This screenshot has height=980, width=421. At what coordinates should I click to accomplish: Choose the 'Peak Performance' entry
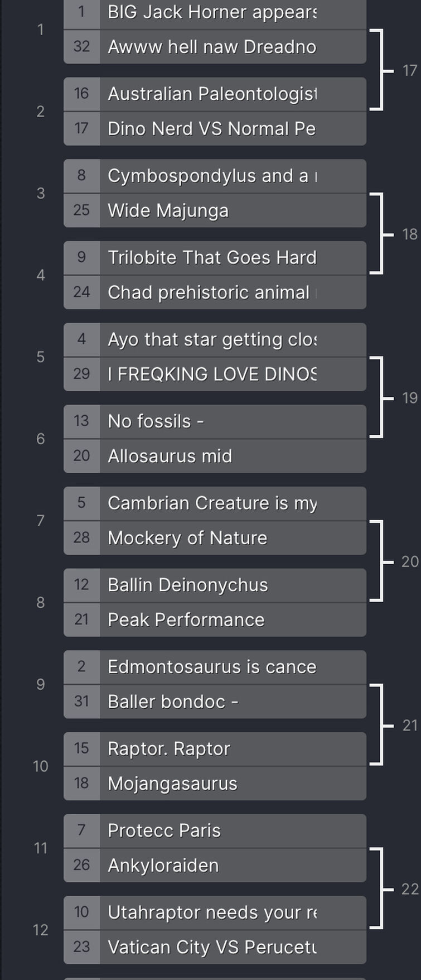[215, 620]
